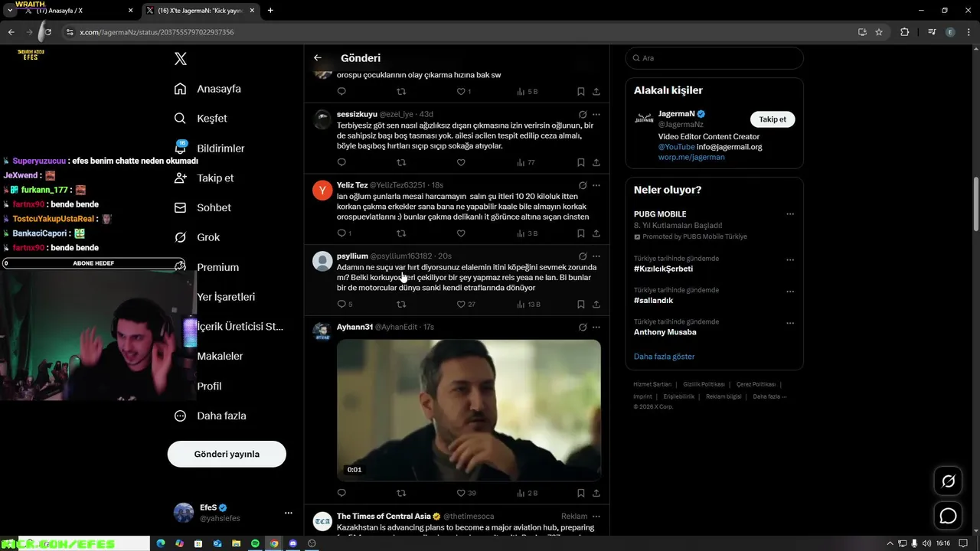Repost sessizkuyu's post
This screenshot has width=980, height=551.
click(x=401, y=162)
